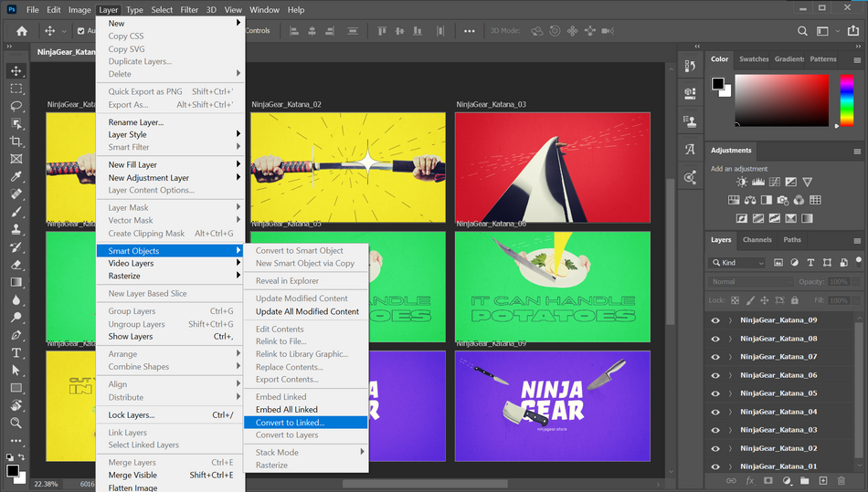Screen dimensions: 868x492
Task: Add a Brightness/Contrast adjustment
Action: (x=742, y=182)
